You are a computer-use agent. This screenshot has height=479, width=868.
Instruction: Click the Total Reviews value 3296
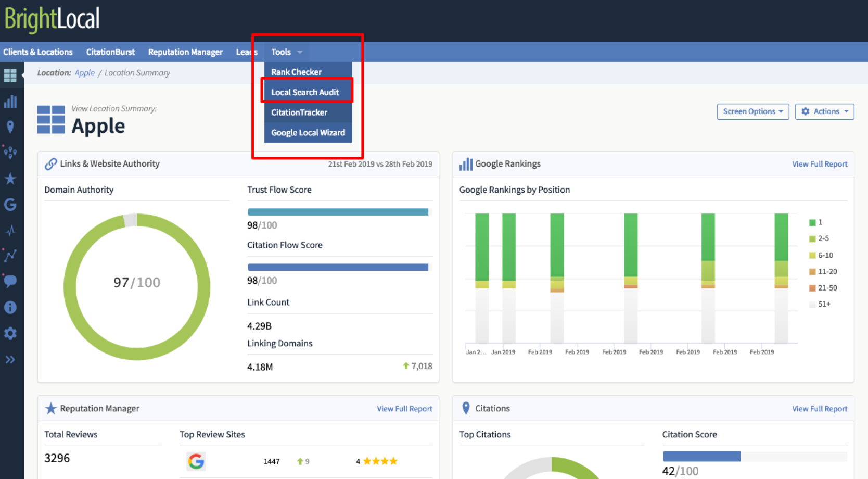click(57, 458)
